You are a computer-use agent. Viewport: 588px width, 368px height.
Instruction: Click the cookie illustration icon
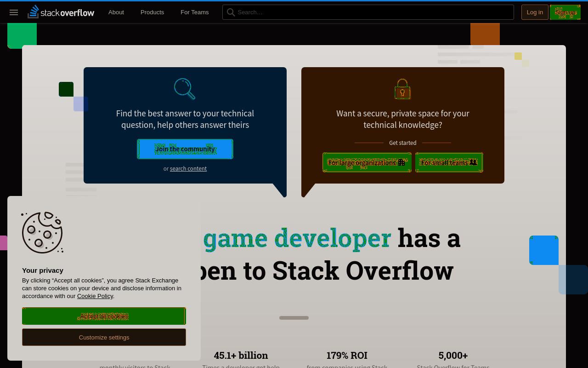click(x=42, y=233)
